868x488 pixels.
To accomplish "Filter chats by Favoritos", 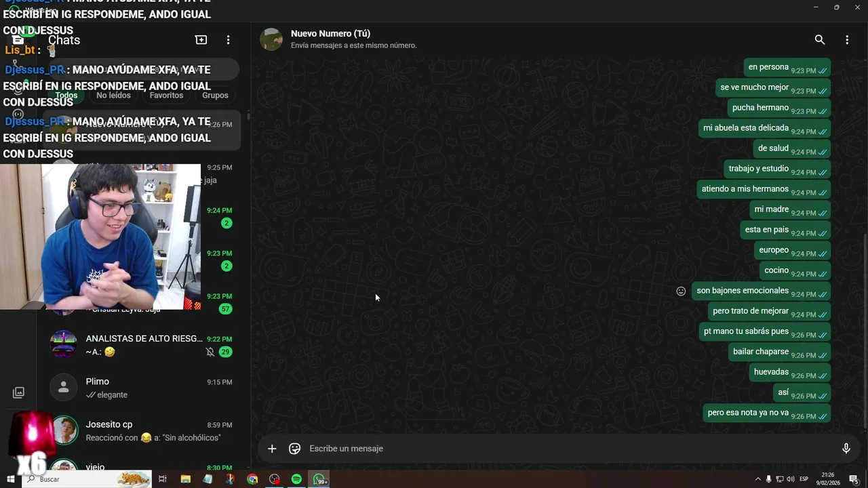I will pyautogui.click(x=166, y=96).
